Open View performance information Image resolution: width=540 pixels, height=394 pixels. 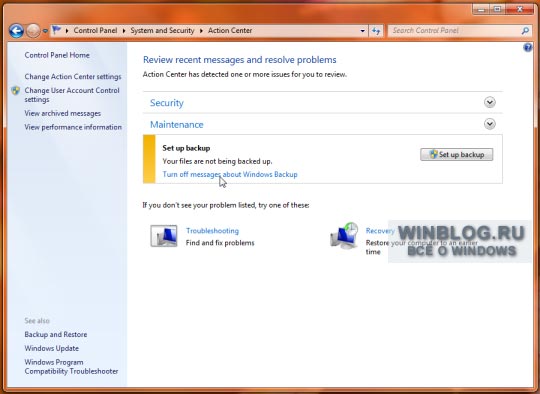coord(73,127)
